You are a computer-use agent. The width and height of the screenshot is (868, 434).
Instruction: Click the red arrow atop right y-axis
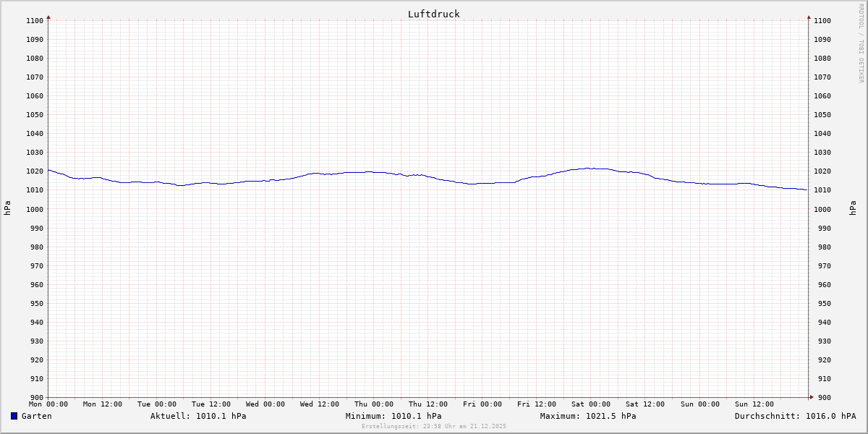pos(809,17)
